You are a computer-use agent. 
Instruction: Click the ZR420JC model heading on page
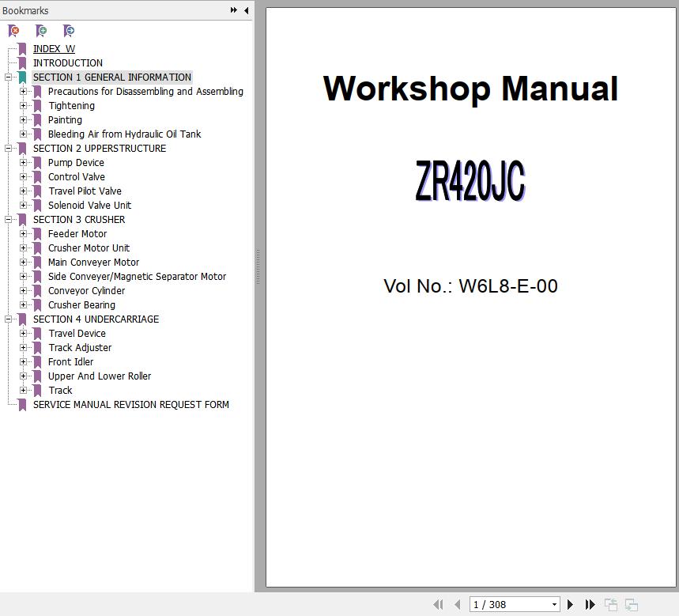point(470,180)
